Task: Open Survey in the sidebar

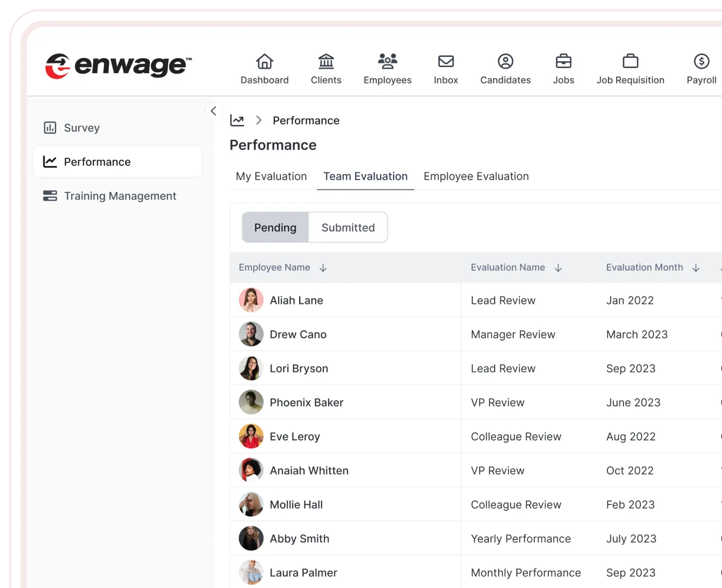Action: pos(81,128)
